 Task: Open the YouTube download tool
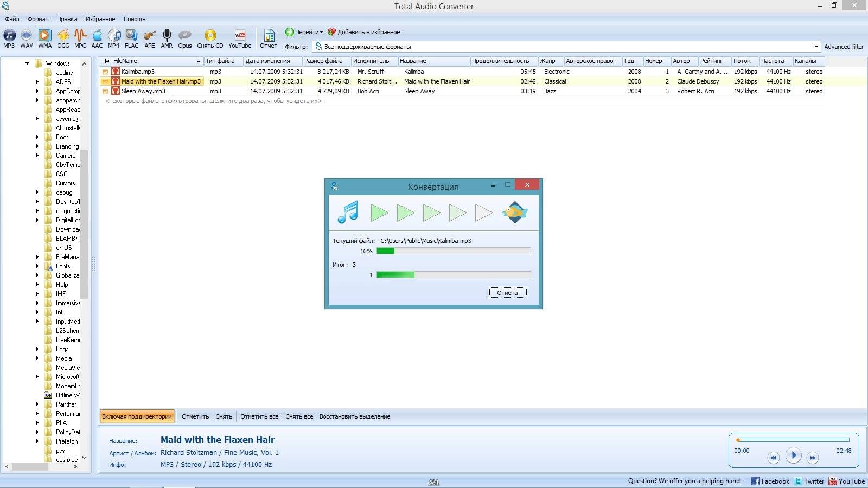click(x=240, y=38)
